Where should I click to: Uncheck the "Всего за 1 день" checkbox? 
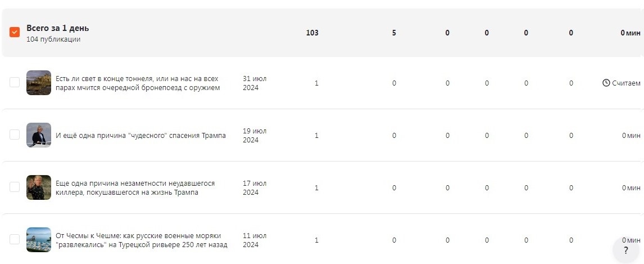click(x=15, y=32)
